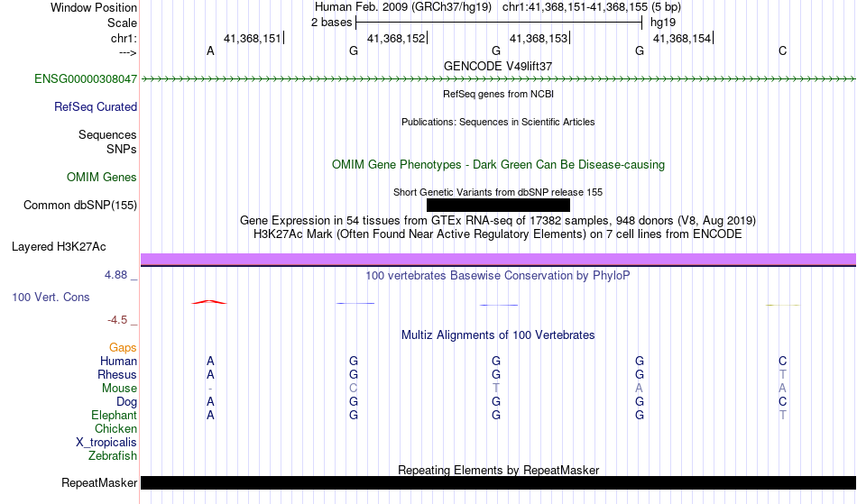Viewport: 857px width, 504px height.
Task: Select the RepeatMasker track label
Action: [x=99, y=482]
